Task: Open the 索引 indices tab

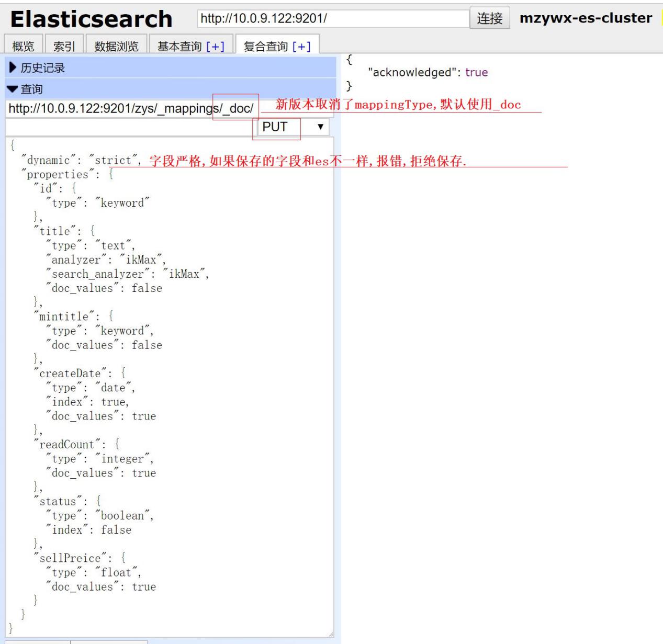Action: pos(64,47)
